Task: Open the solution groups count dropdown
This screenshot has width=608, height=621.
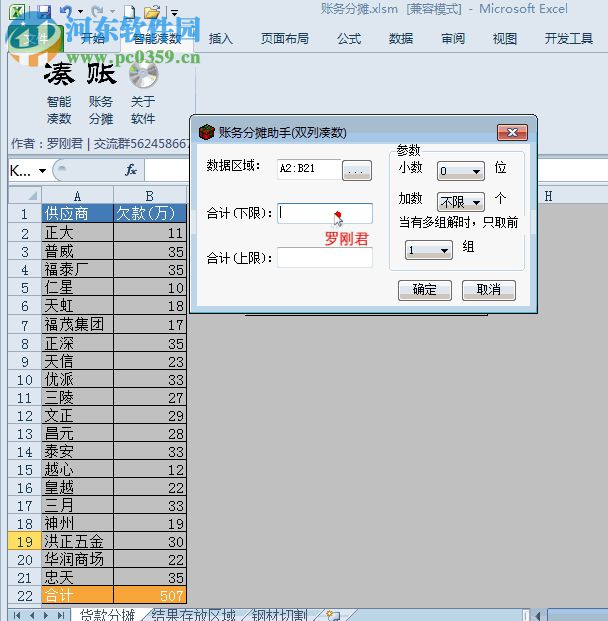Action: tap(429, 250)
